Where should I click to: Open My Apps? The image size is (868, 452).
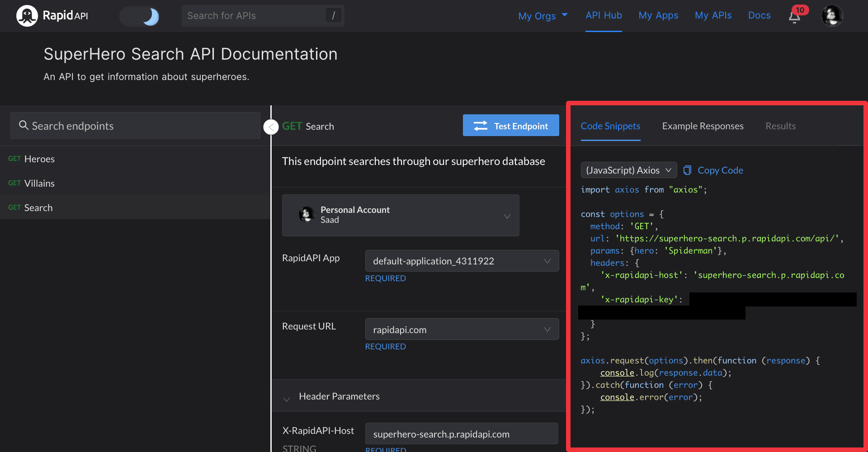pos(658,15)
